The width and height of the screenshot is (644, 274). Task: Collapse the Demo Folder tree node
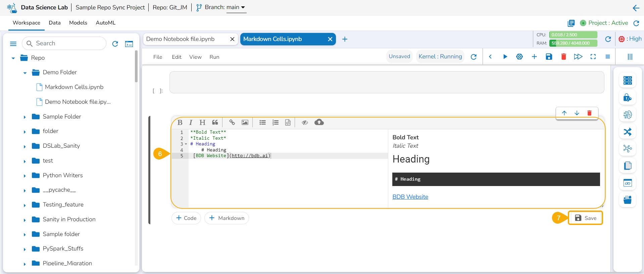[25, 73]
